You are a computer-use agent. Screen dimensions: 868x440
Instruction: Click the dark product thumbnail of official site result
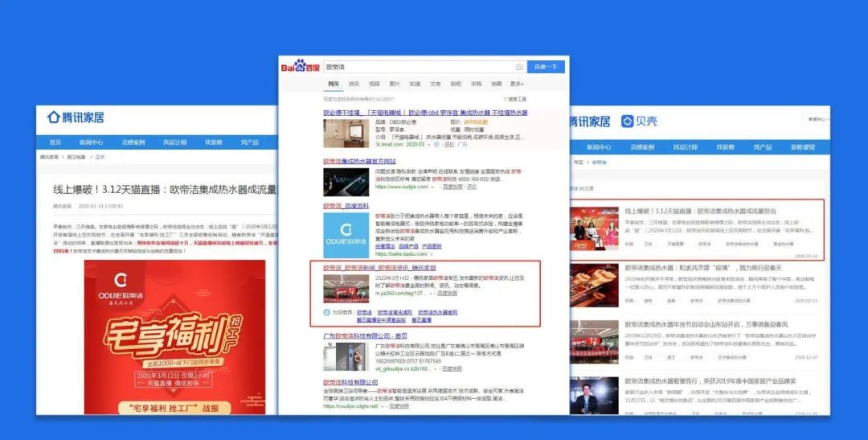pos(346,183)
